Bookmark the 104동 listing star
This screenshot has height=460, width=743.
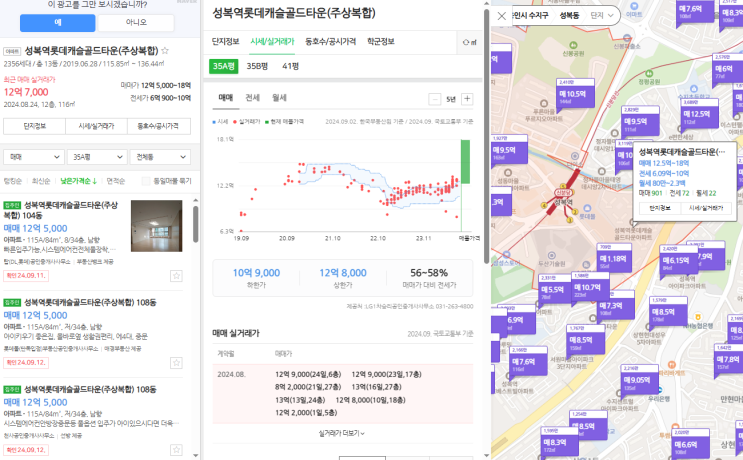point(176,276)
